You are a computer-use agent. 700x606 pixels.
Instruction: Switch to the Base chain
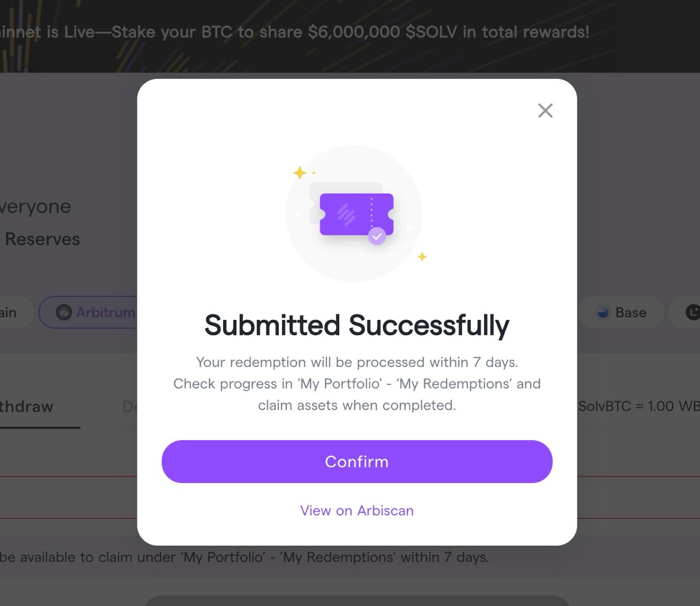coord(630,312)
